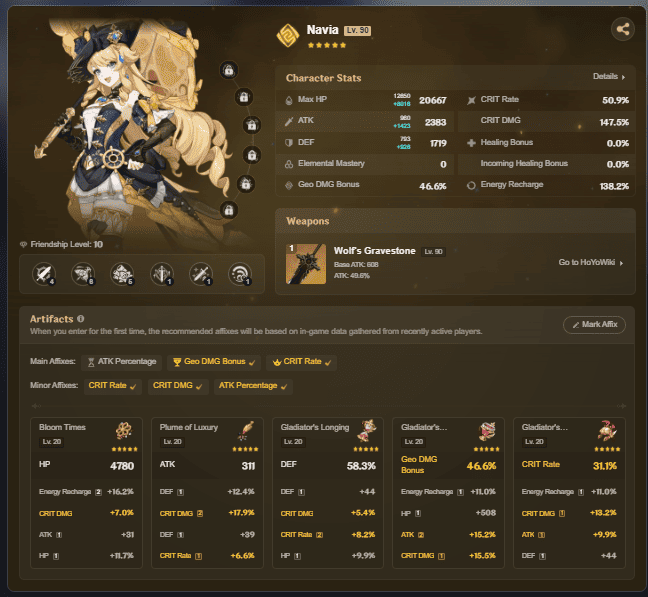This screenshot has height=597, width=648.
Task: Click the Incoming Healing Bonus label
Action: [x=524, y=164]
